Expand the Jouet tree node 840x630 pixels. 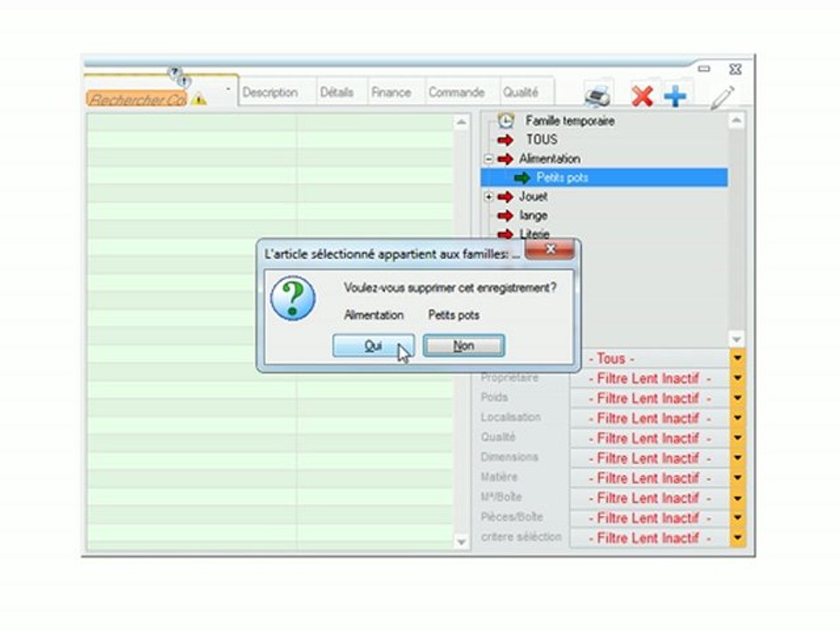click(x=488, y=197)
